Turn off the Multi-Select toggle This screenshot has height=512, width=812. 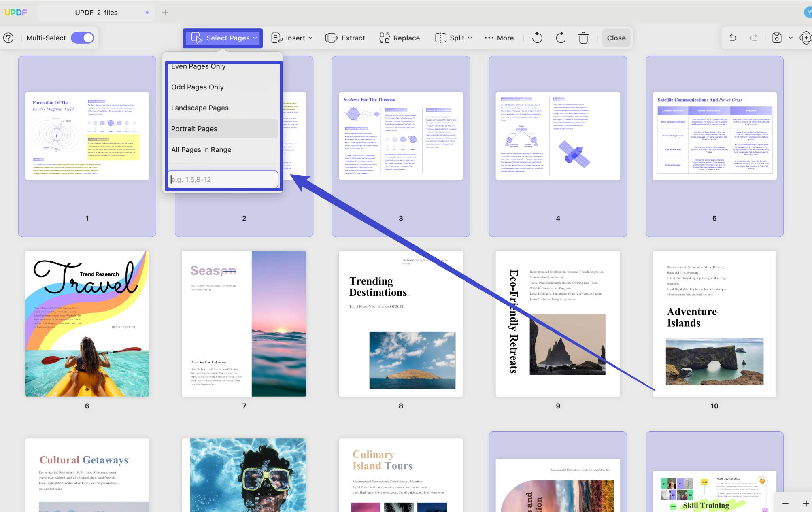pos(83,38)
